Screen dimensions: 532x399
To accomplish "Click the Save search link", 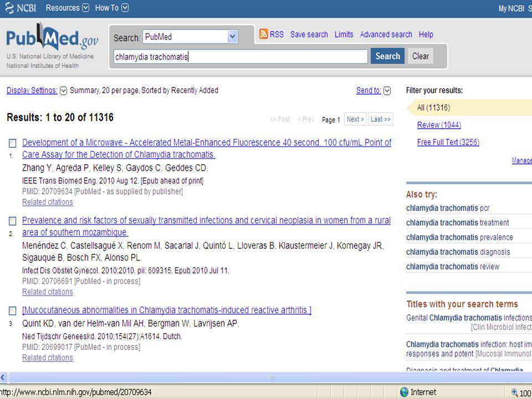I will click(309, 34).
